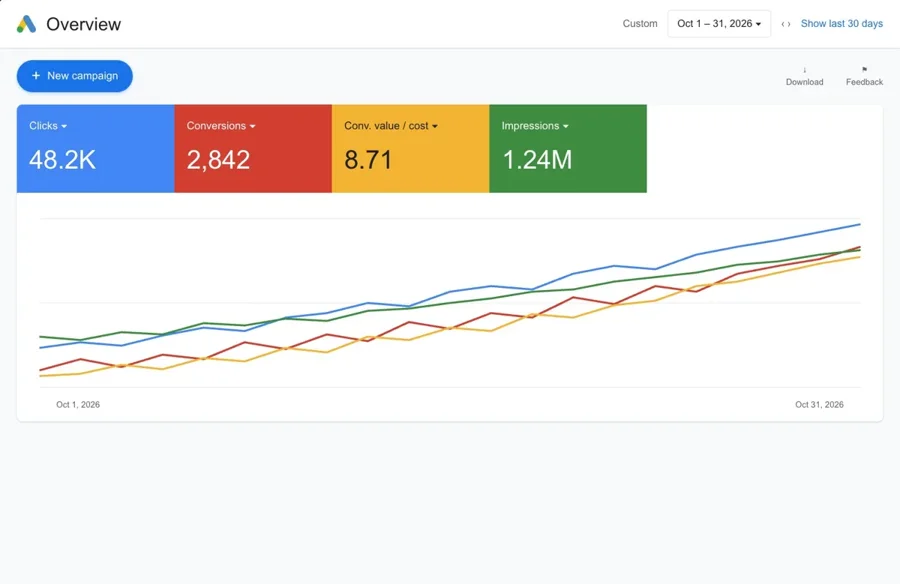Viewport: 900px width, 584px height.
Task: Click the Oct 31, 2026 chart axis label
Action: (x=819, y=404)
